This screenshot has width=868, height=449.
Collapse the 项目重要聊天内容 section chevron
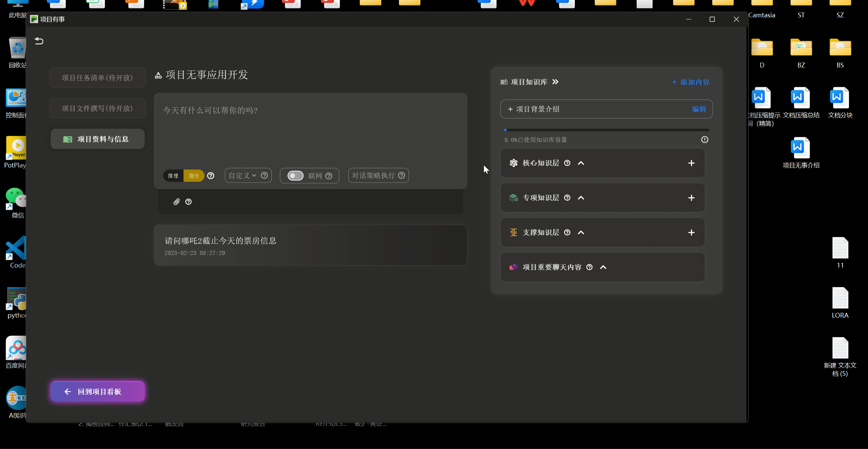click(x=603, y=267)
